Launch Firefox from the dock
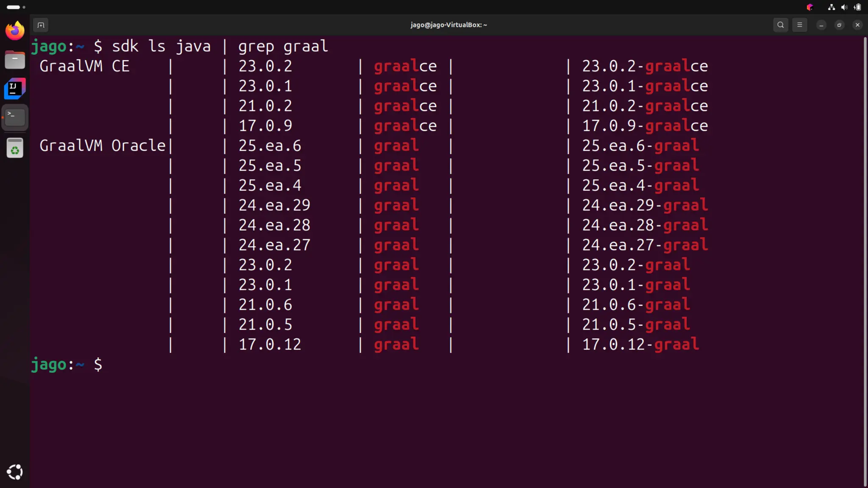Screen dimensions: 868x488 [x=15, y=31]
